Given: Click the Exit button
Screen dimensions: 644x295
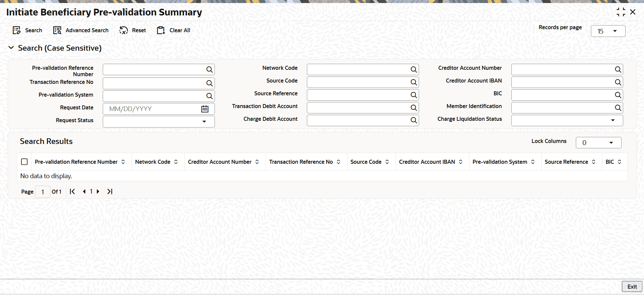Looking at the screenshot, I should coord(632,287).
